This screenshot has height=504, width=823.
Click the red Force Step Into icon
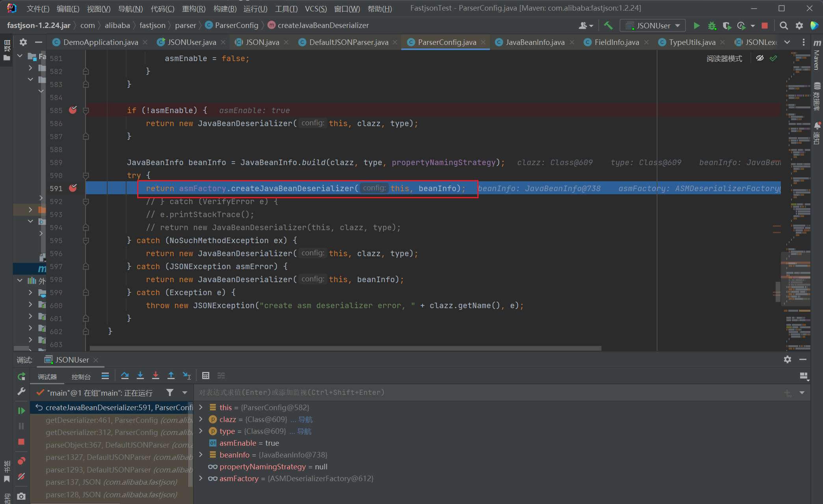[x=155, y=376]
